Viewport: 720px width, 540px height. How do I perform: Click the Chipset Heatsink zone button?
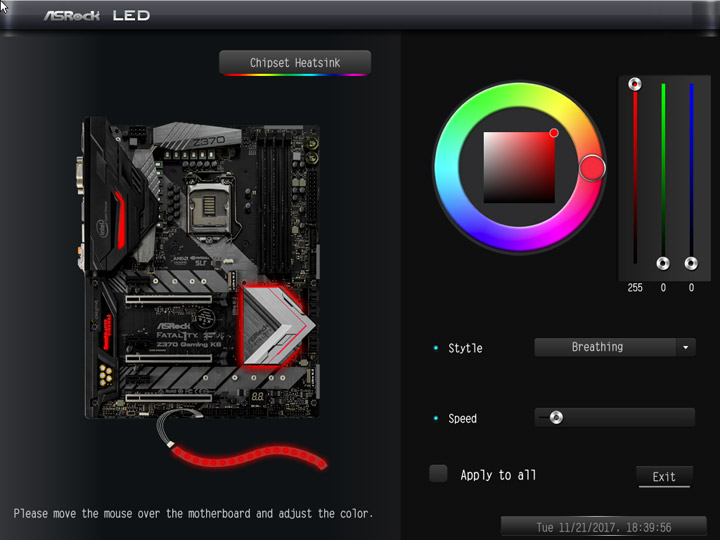click(x=295, y=63)
